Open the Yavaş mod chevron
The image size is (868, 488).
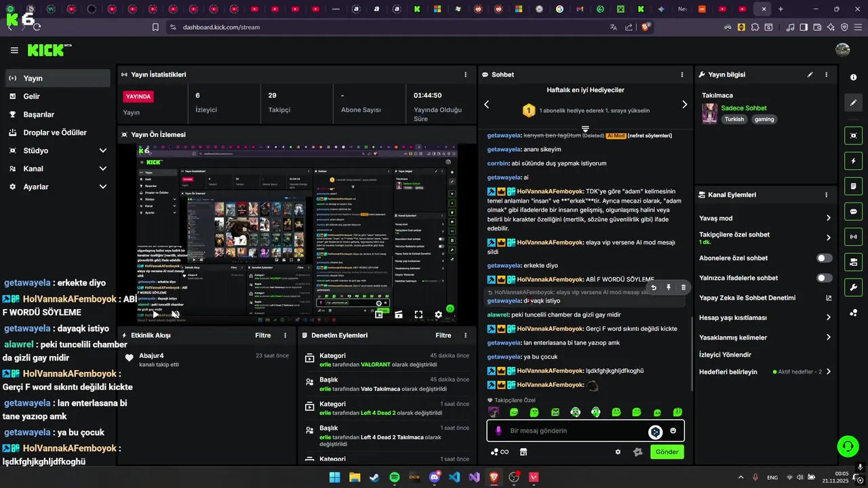[x=828, y=218]
